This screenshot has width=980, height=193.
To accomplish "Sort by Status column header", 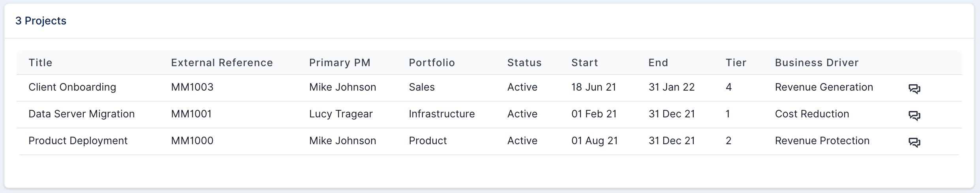I will coord(524,63).
